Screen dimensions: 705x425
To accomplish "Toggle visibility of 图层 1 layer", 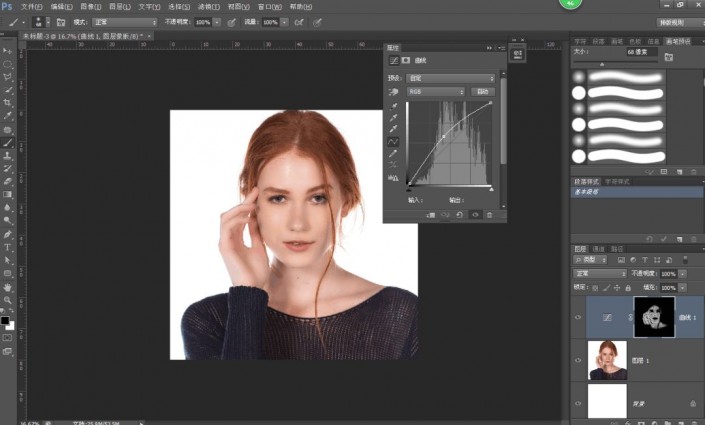I will coord(578,360).
